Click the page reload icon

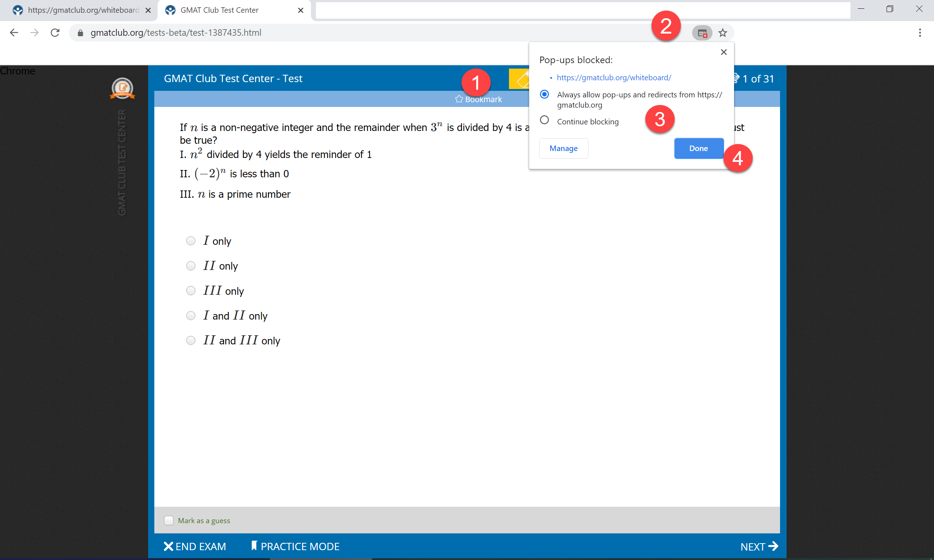(55, 32)
